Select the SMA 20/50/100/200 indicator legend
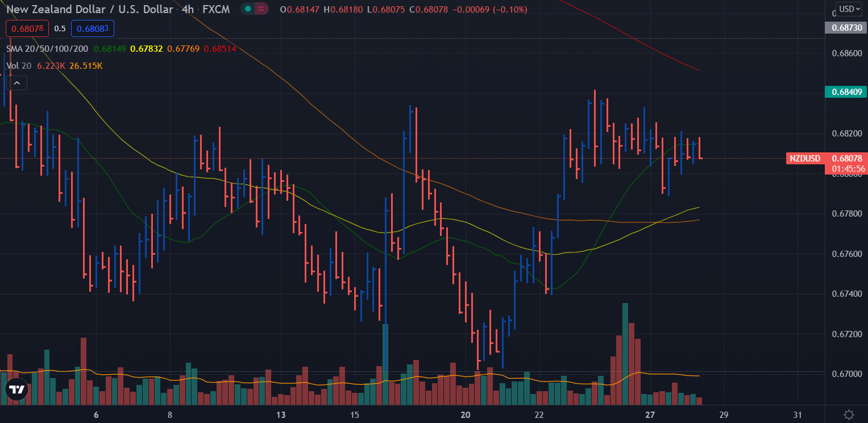The width and height of the screenshot is (868, 423). (x=47, y=49)
